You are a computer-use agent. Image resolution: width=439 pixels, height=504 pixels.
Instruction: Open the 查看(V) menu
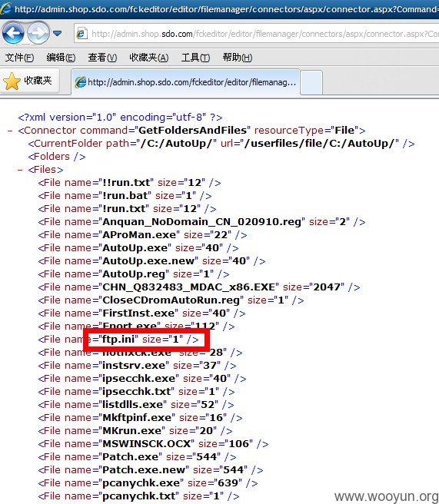(x=102, y=58)
